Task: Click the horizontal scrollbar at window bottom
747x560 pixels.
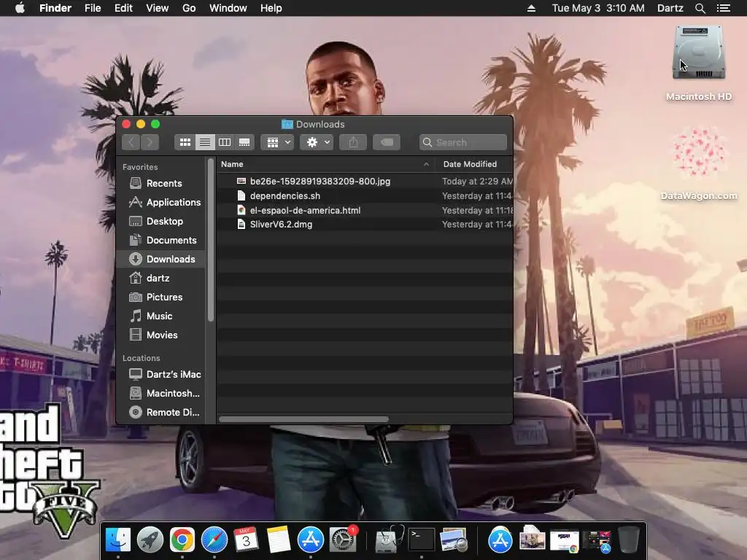Action: 303,419
